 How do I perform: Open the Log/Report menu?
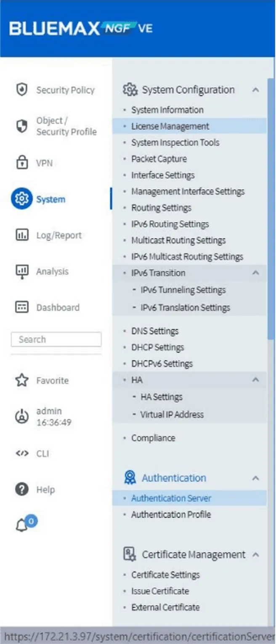tap(59, 235)
